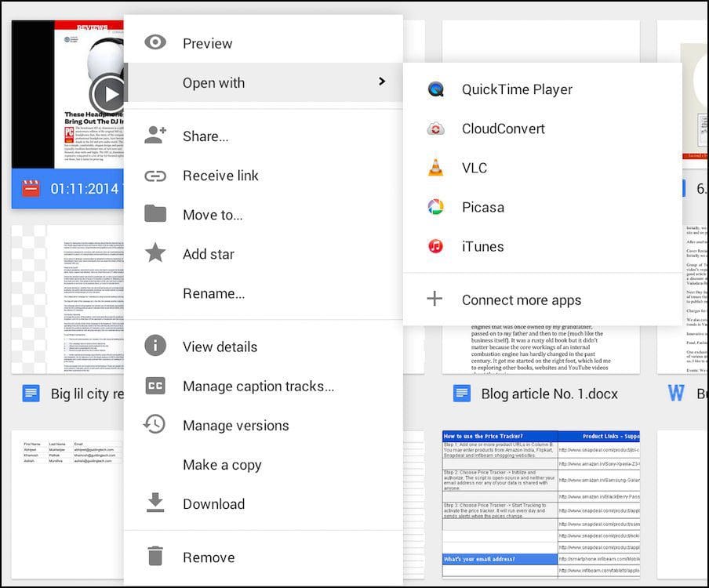Viewport: 709px width, 588px height.
Task: Open with iTunes label
Action: point(483,246)
